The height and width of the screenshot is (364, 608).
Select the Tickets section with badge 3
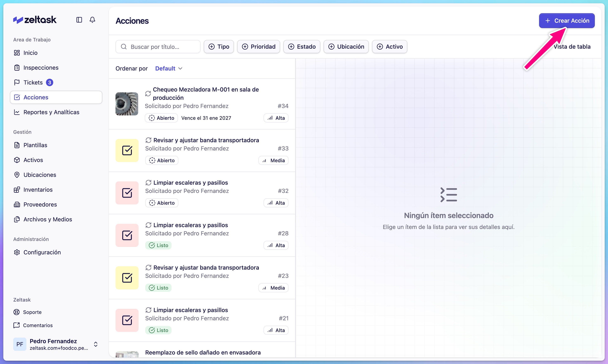click(x=33, y=82)
